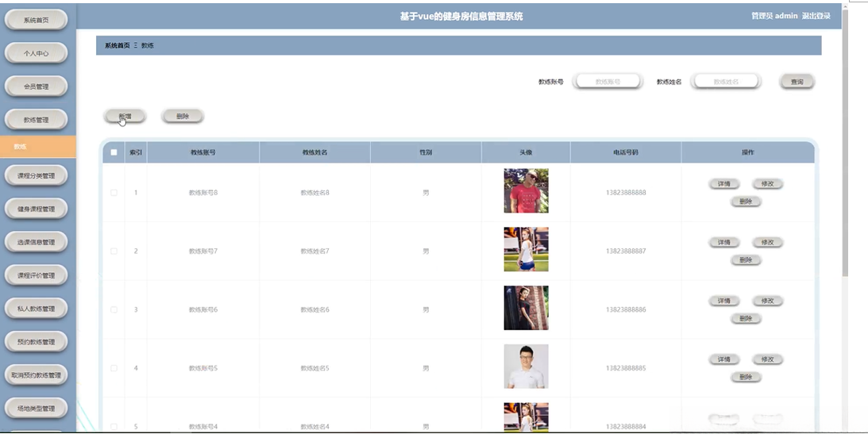
Task: Click 性别 column header
Action: pyautogui.click(x=426, y=152)
